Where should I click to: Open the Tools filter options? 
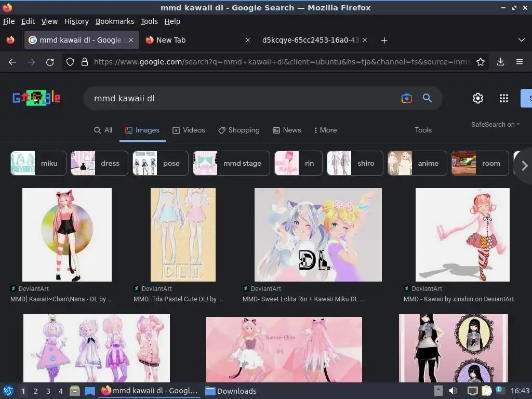pos(423,130)
